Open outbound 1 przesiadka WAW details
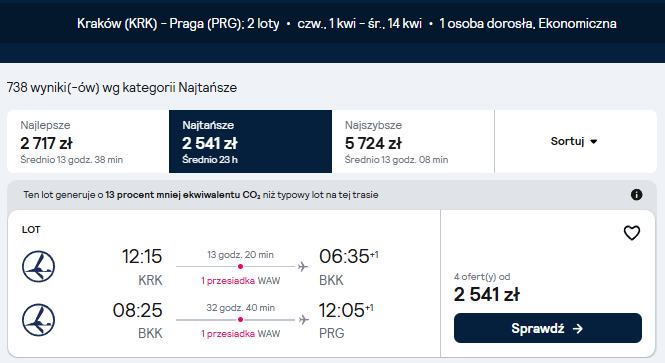Viewport: 665px width, 363px height. [240, 281]
